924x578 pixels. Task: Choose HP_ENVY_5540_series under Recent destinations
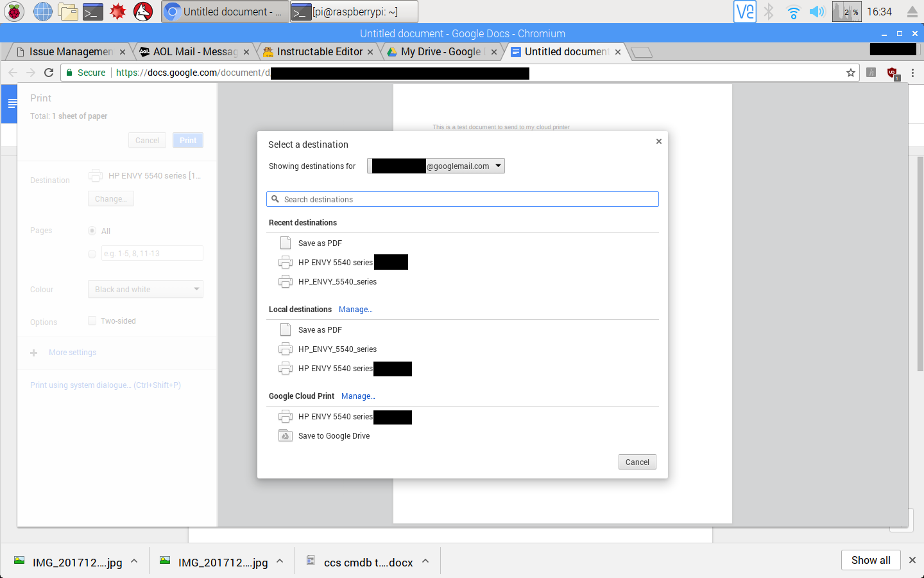[463, 282]
